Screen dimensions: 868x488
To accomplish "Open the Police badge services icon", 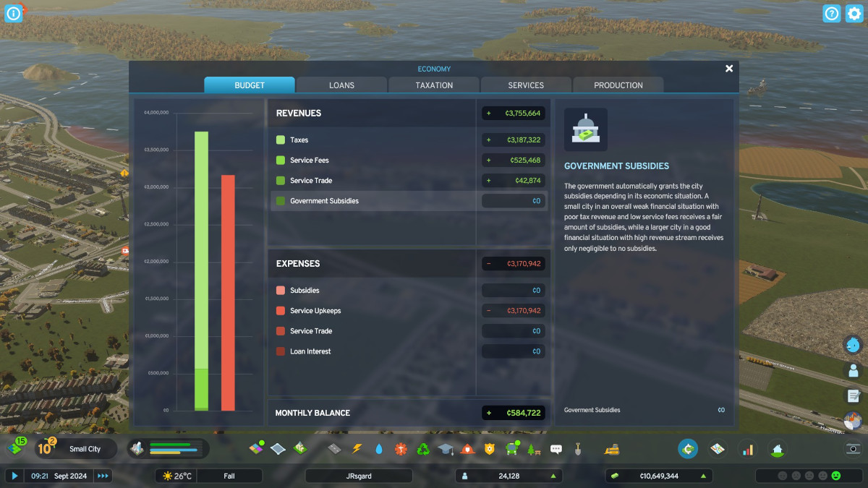I will (x=490, y=449).
